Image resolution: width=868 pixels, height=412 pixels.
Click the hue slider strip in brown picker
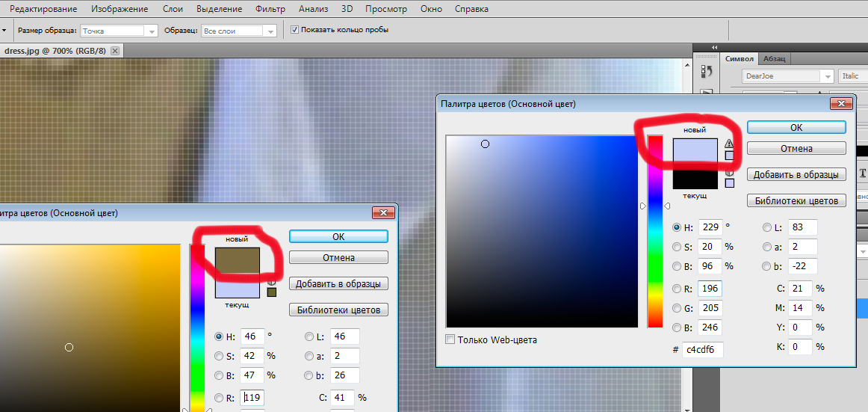[x=197, y=328]
